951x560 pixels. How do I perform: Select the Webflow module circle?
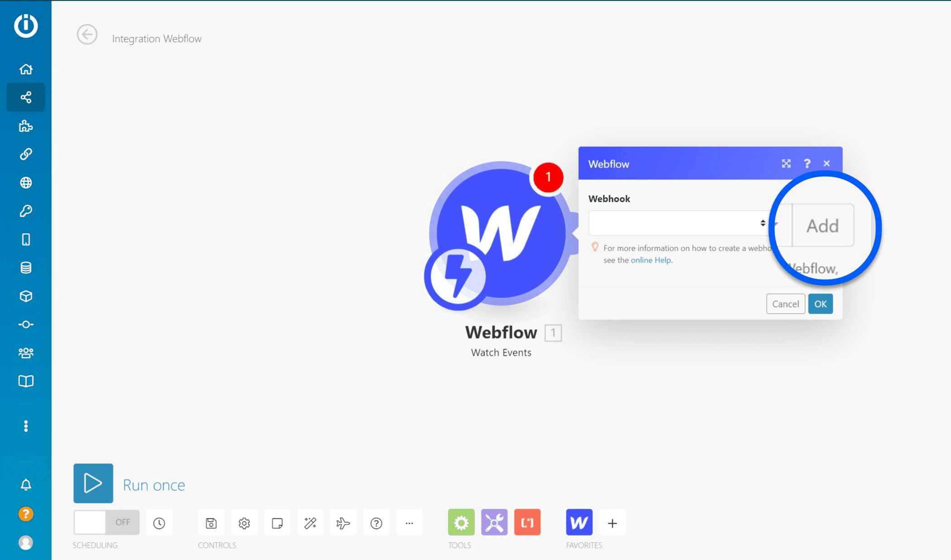[502, 233]
